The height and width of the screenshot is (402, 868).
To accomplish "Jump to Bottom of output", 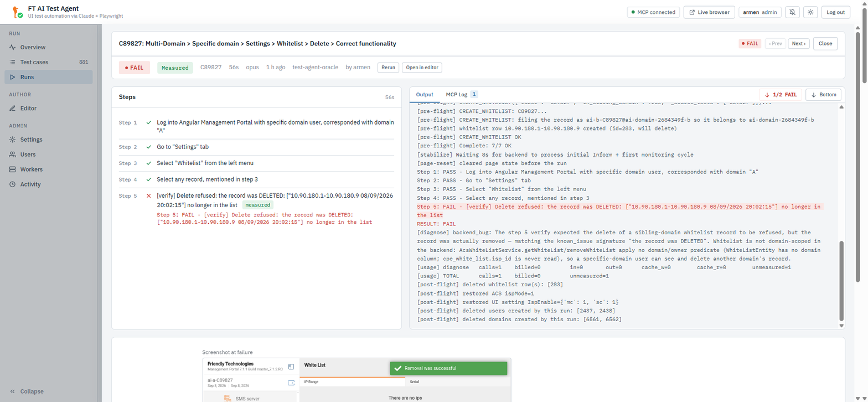I will point(823,95).
